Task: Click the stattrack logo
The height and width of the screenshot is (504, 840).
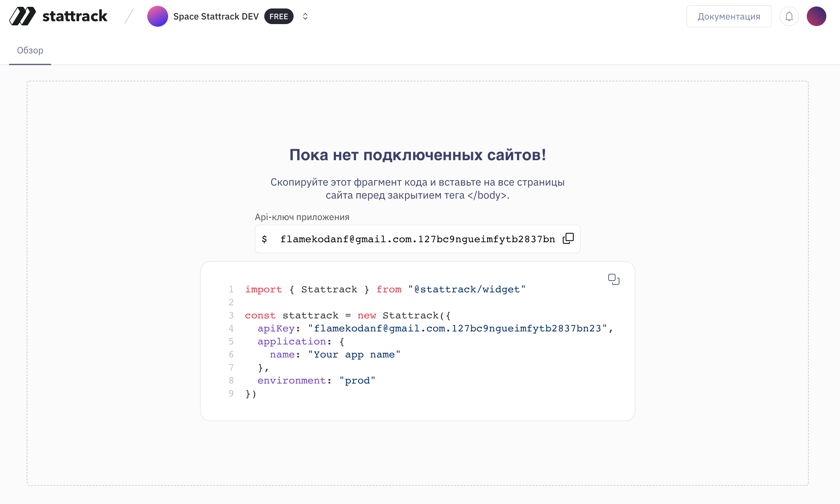Action: 58,16
